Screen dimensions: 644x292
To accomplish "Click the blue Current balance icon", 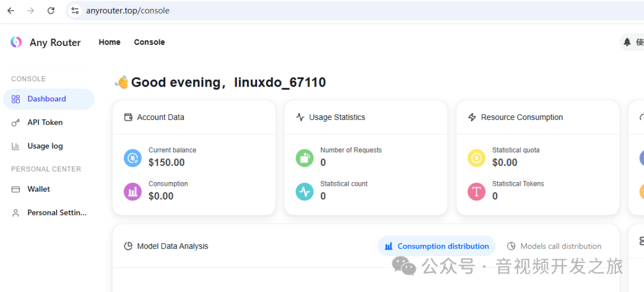I will 132,158.
